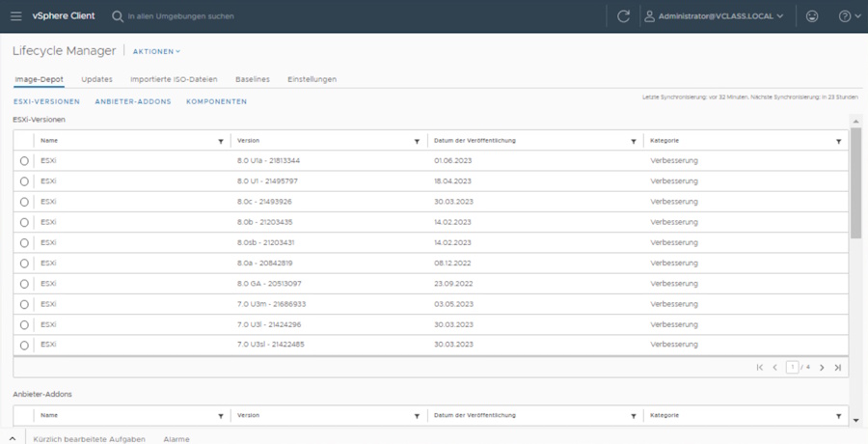Go to next page of ESXi versions
The height and width of the screenshot is (444, 868).
click(822, 368)
